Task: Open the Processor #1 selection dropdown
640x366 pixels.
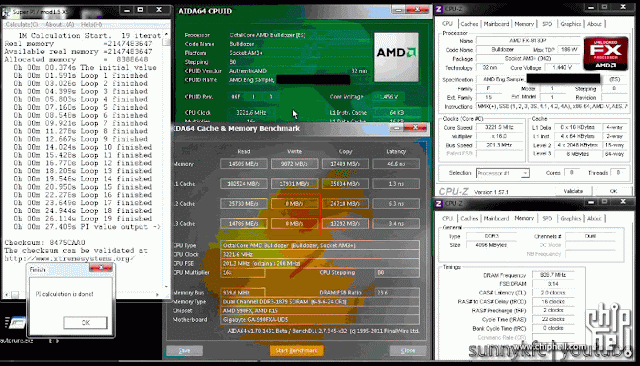Action: coord(502,173)
